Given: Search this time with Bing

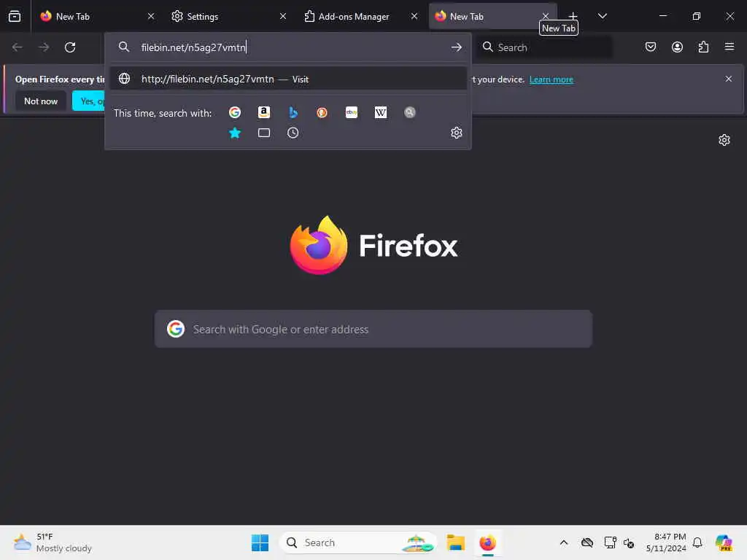Looking at the screenshot, I should point(293,112).
